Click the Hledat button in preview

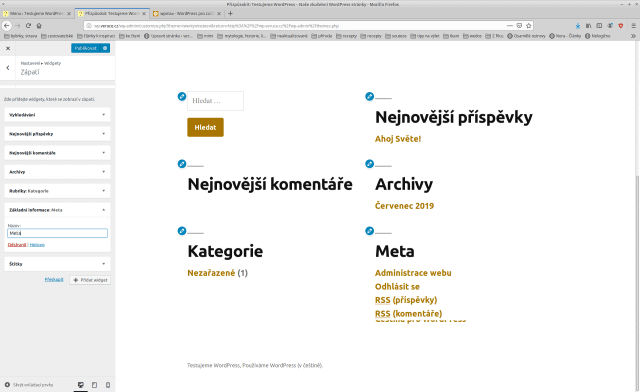[x=205, y=127]
